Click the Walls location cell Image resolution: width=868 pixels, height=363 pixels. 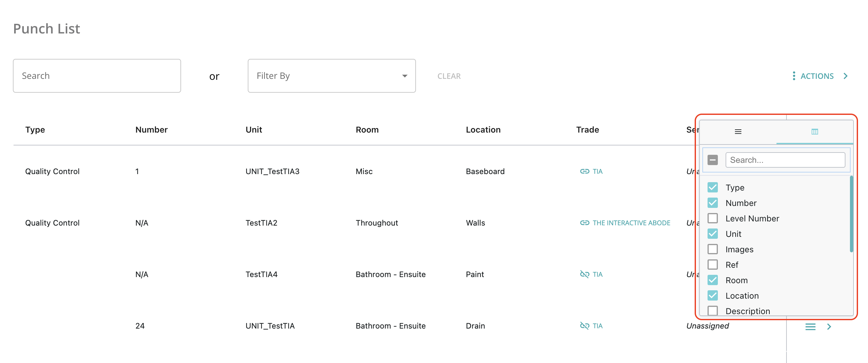(475, 223)
